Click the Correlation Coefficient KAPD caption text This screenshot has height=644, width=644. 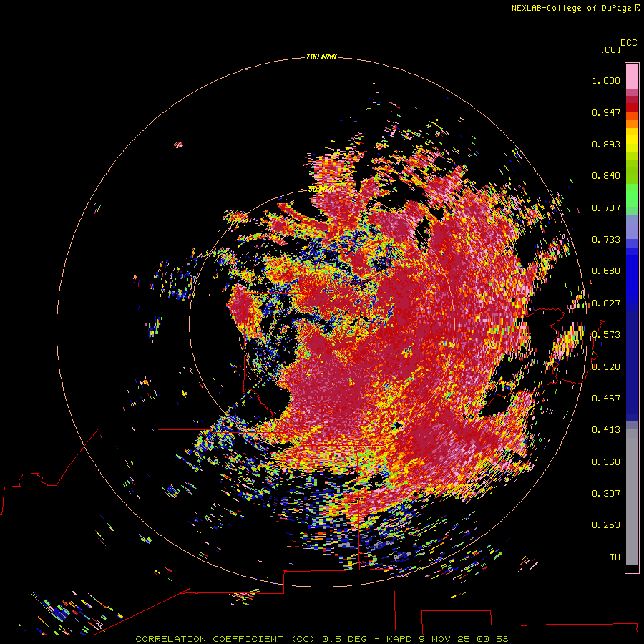pyautogui.click(x=321, y=639)
